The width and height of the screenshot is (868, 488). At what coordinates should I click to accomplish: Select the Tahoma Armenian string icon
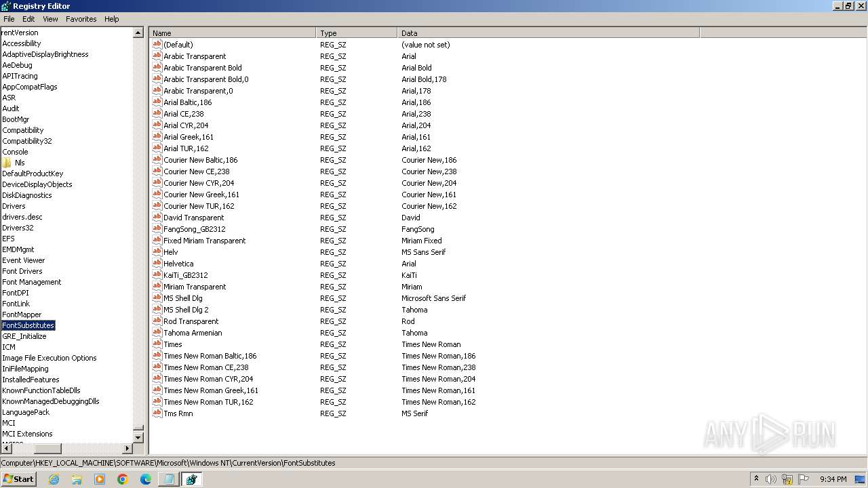pos(157,333)
